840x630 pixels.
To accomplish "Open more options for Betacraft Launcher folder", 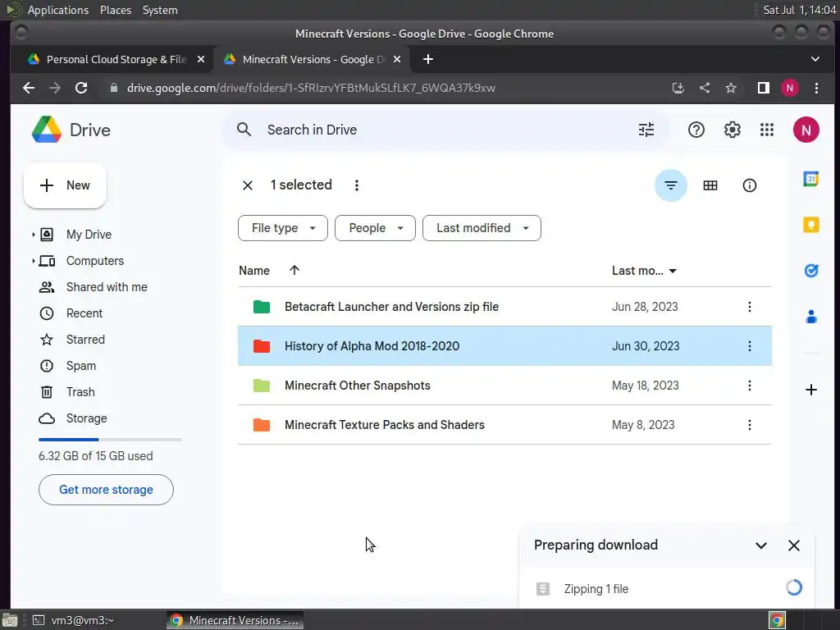I will 750,307.
